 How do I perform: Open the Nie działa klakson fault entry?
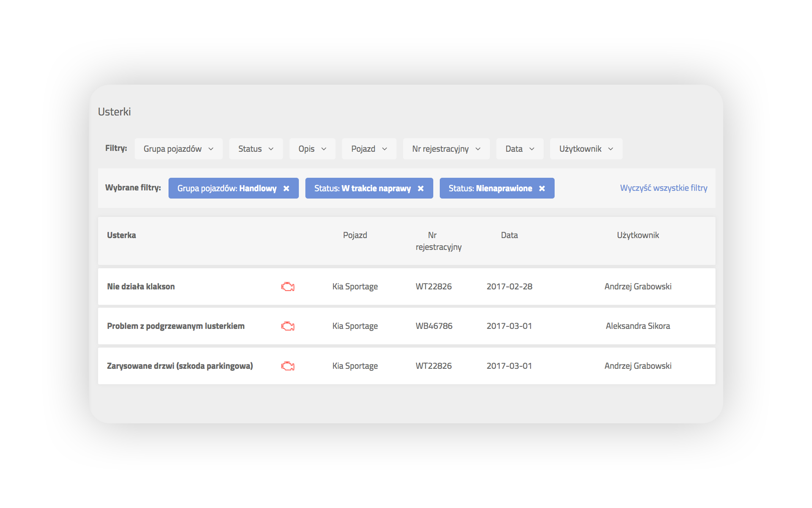click(x=141, y=287)
